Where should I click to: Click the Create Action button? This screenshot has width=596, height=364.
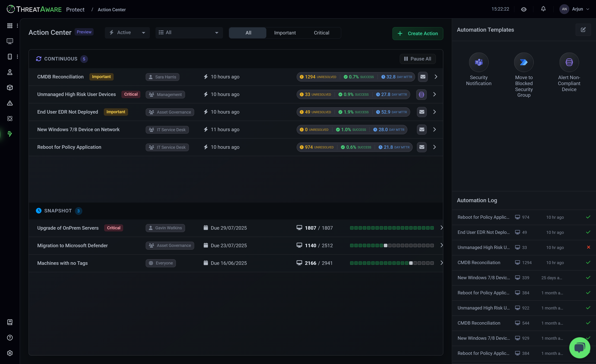point(418,33)
